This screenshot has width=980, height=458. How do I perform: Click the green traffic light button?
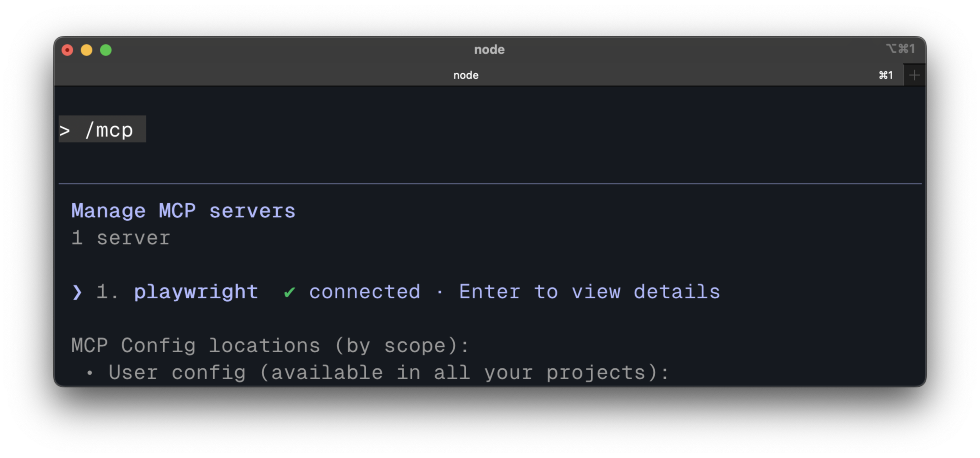(106, 50)
